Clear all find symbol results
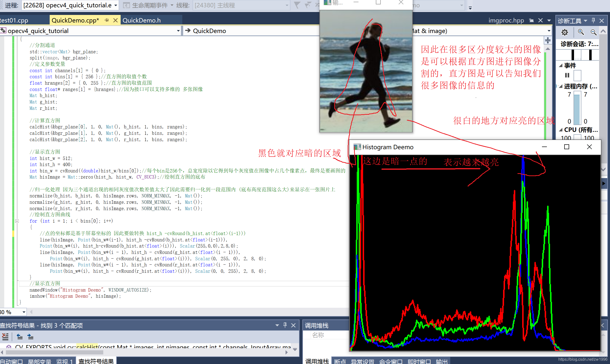The height and width of the screenshot is (364, 610). coord(5,337)
